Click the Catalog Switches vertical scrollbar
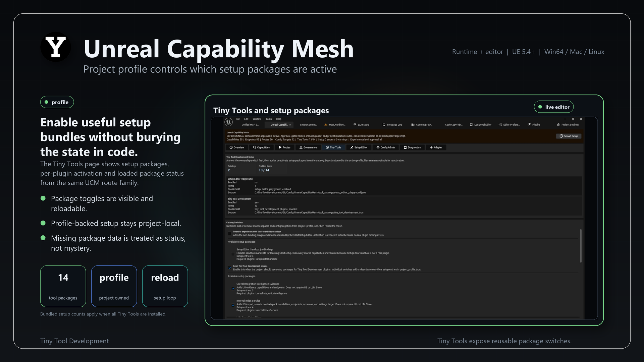The width and height of the screenshot is (644, 362). [581, 246]
